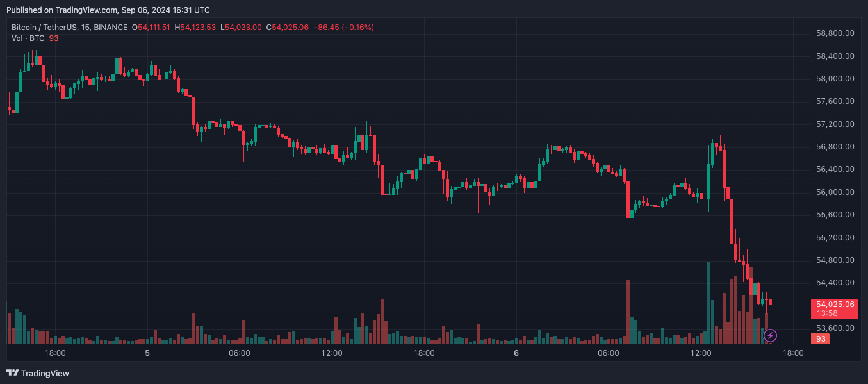868x384 pixels.
Task: Click the tallest green volume bar
Action: [708, 303]
